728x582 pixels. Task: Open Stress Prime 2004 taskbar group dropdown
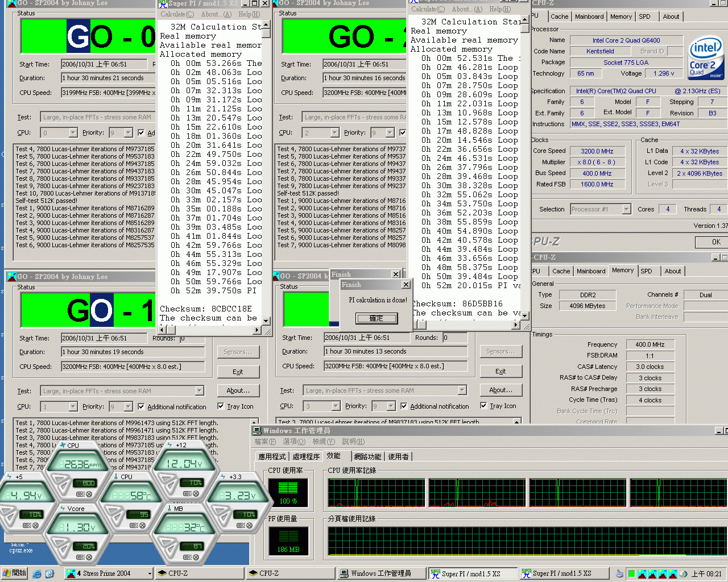tap(150, 573)
